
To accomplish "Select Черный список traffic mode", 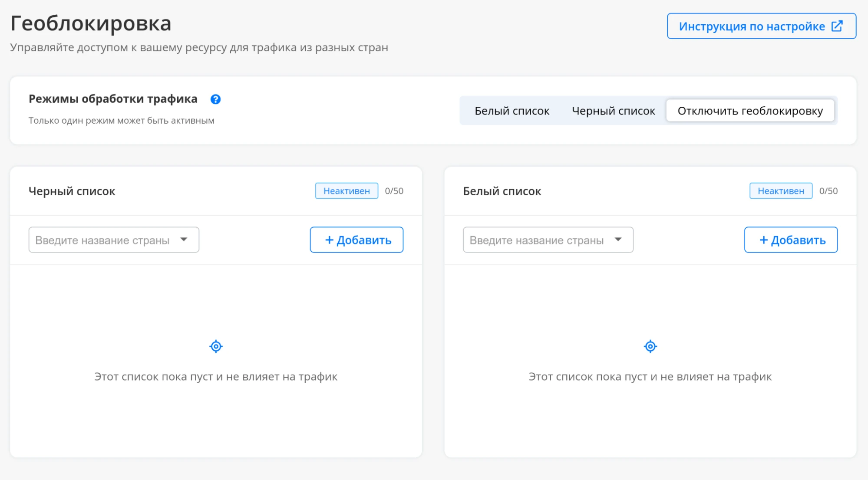I will (613, 111).
